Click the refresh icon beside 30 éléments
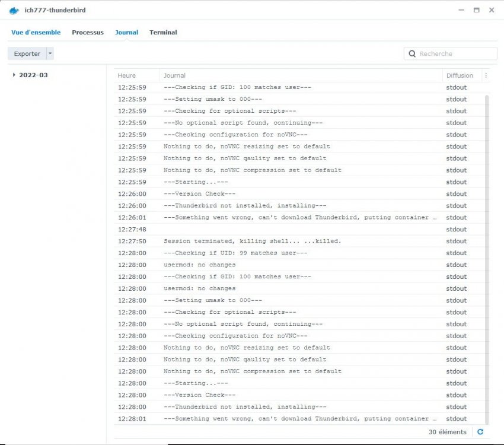This screenshot has height=445, width=504. point(480,432)
